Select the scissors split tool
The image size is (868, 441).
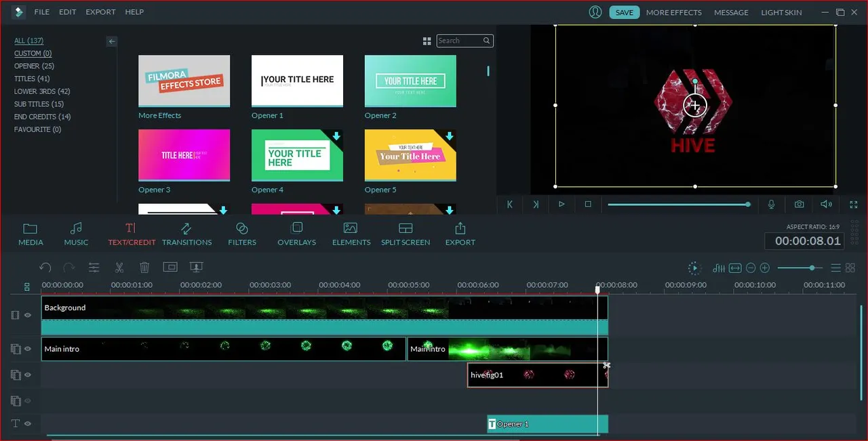[119, 268]
